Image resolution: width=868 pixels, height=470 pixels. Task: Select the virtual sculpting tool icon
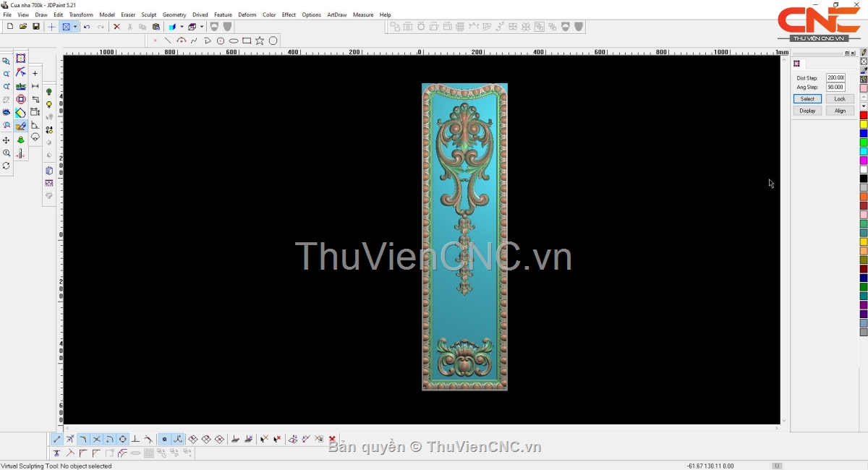[x=21, y=126]
